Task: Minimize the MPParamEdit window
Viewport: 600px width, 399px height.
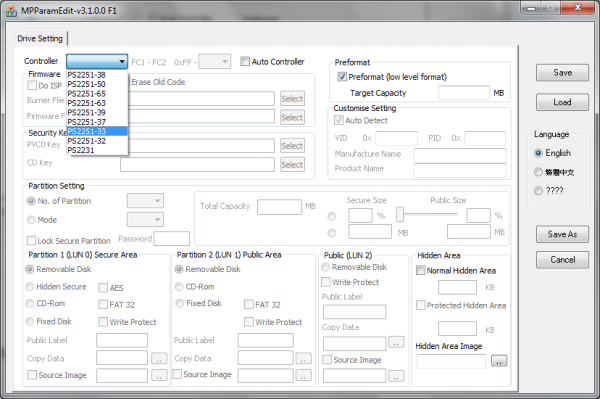Action: (x=531, y=8)
